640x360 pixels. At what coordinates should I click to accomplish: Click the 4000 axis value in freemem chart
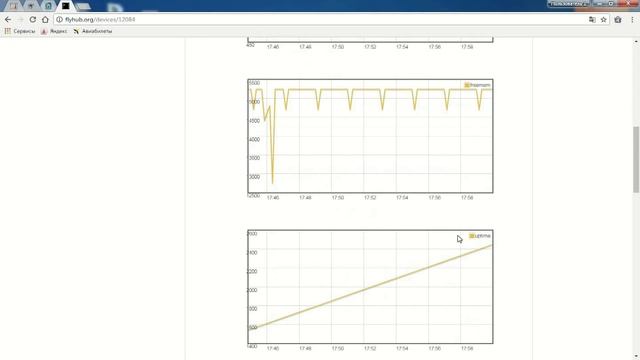pyautogui.click(x=254, y=139)
